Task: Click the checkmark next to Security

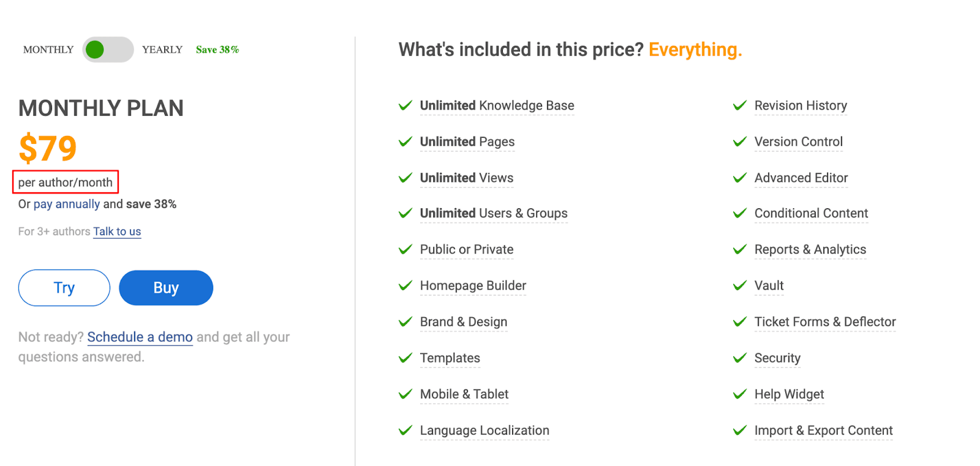Action: click(740, 358)
